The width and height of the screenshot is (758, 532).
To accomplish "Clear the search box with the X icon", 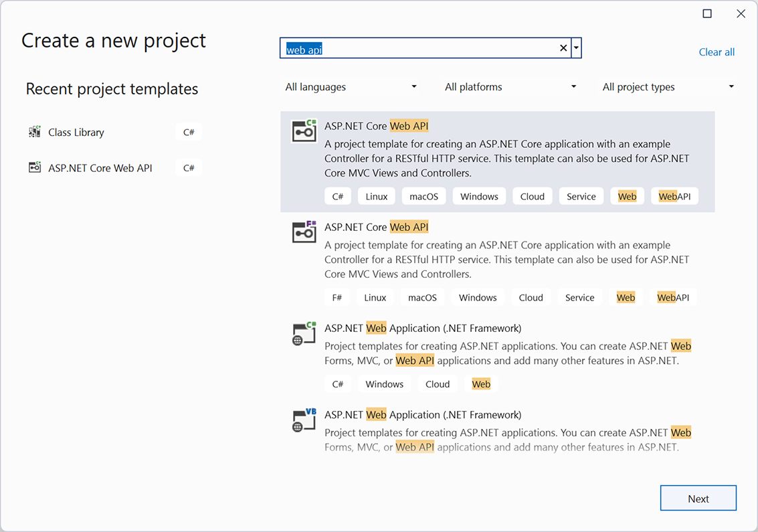I will (x=563, y=48).
